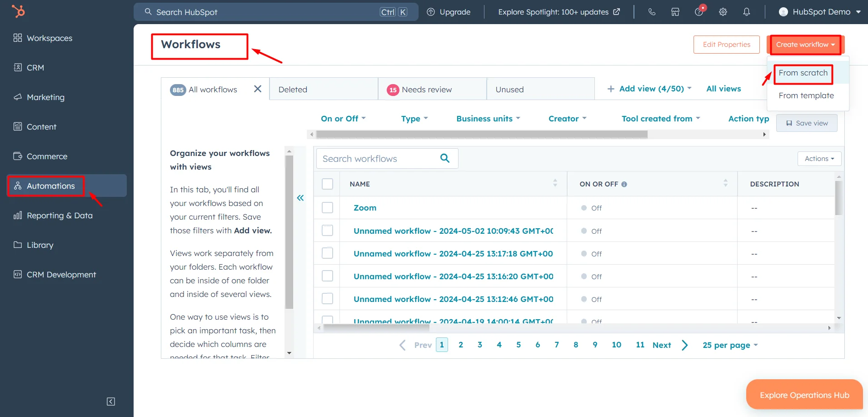Click the HubSpot sprocket logo
Screen dimensions: 868x417
point(18,11)
